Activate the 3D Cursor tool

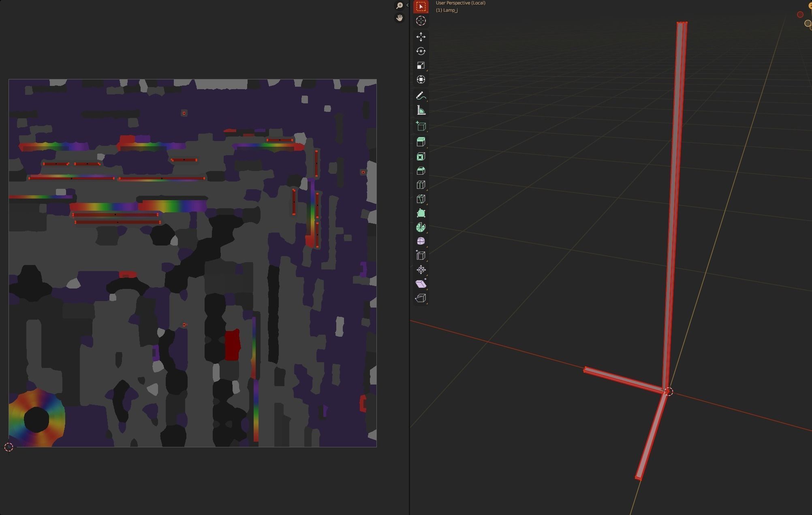[421, 21]
